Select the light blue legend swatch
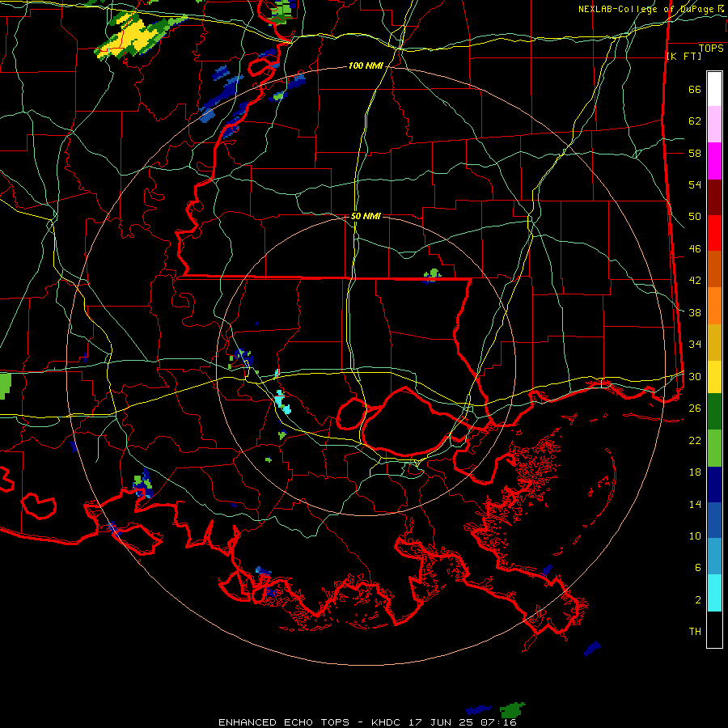 click(714, 557)
